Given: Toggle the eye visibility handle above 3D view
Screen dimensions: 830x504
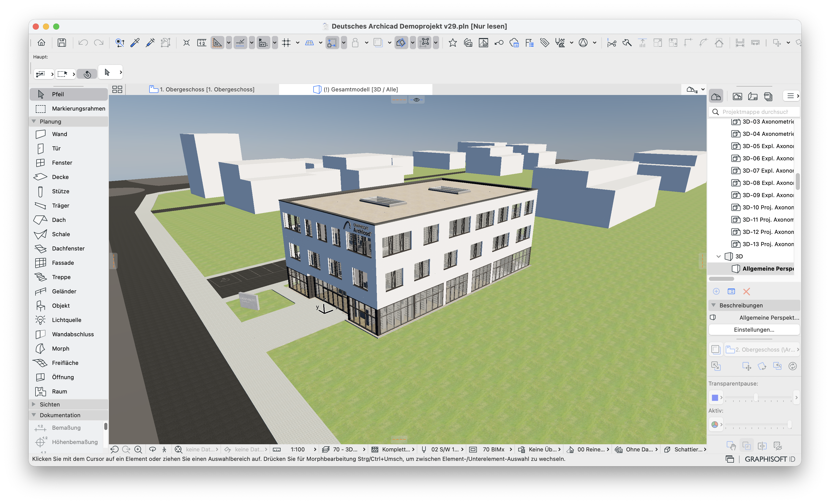Looking at the screenshot, I should [x=416, y=100].
